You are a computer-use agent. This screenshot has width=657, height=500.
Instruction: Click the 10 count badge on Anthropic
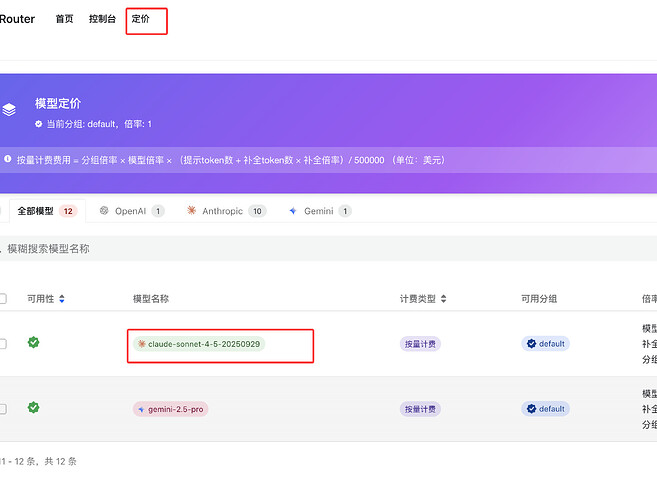(257, 211)
